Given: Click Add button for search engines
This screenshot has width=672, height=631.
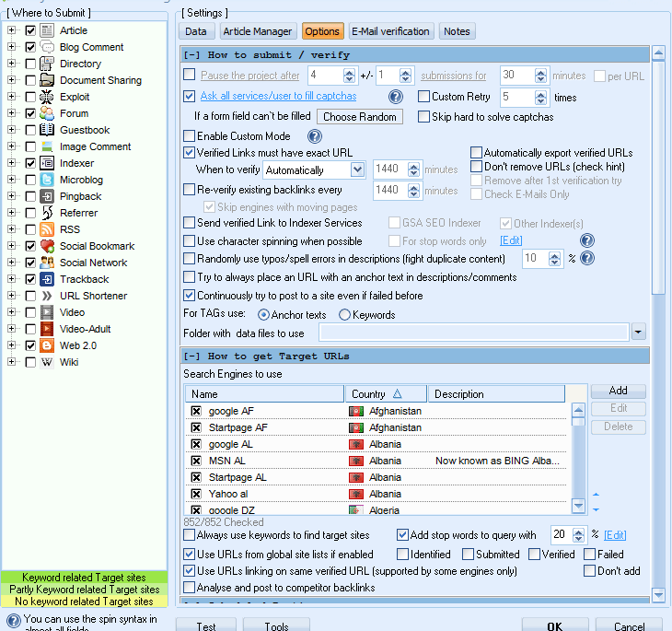Looking at the screenshot, I should (x=618, y=391).
